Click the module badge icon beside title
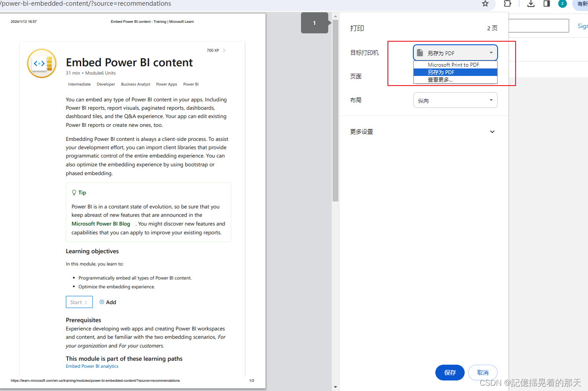 tap(42, 63)
